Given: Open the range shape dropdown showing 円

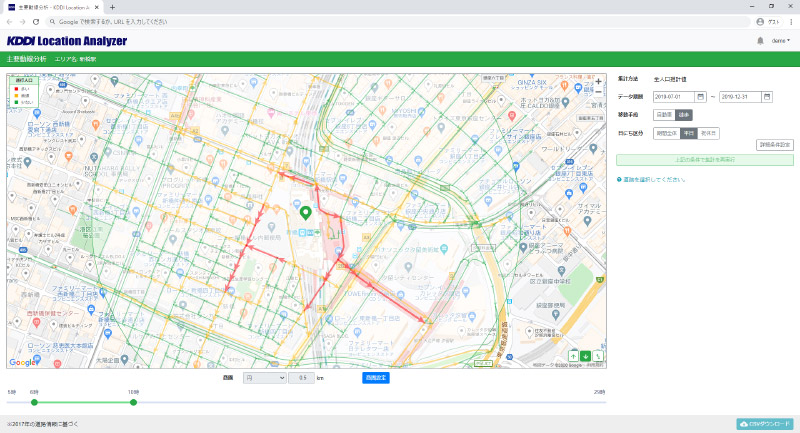Looking at the screenshot, I should point(264,378).
